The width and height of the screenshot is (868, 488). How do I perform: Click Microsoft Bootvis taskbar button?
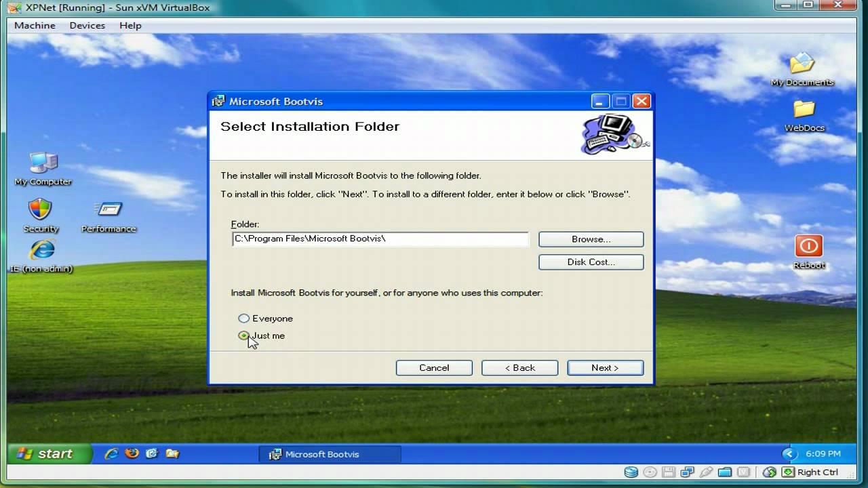tap(330, 454)
